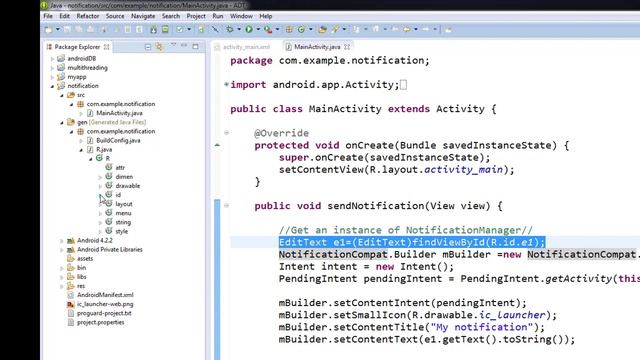The width and height of the screenshot is (640, 360).
Task: Click Collapse All in Package Explorer
Action: tap(148, 47)
